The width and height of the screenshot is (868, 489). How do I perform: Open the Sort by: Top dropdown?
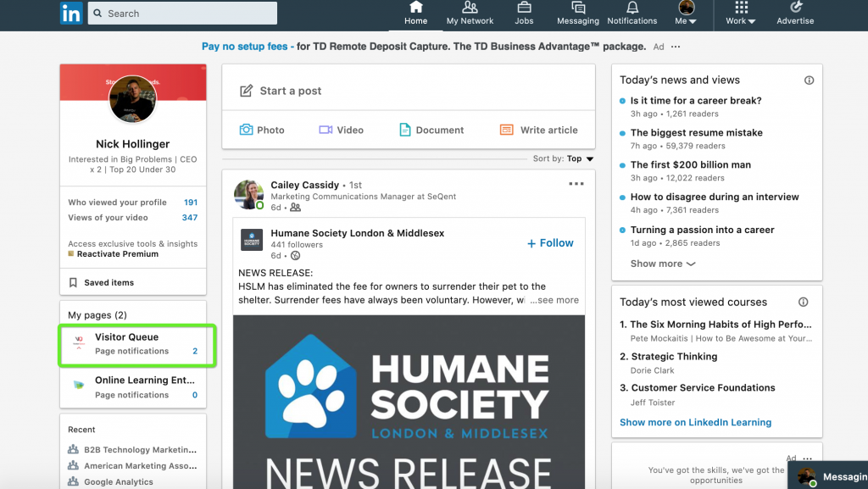point(564,158)
